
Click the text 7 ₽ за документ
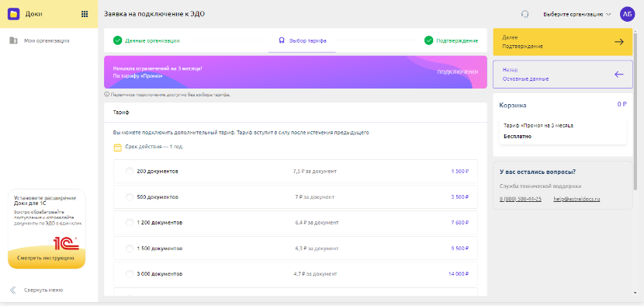(x=314, y=197)
